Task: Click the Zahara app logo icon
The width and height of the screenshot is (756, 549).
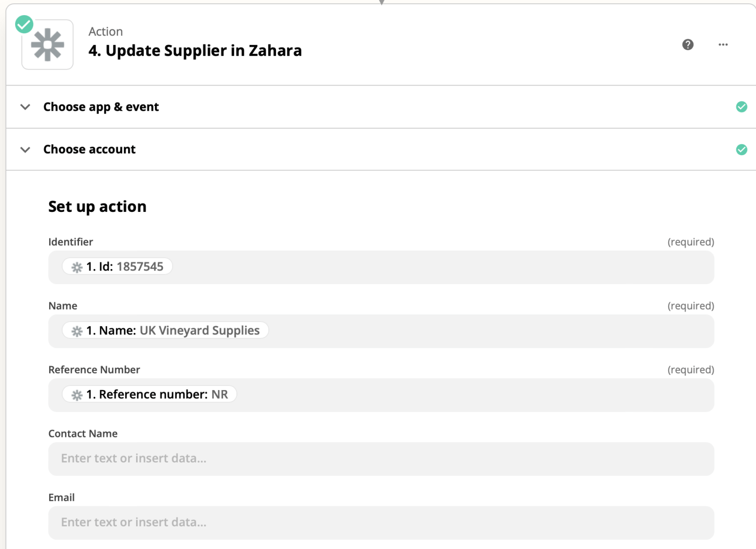Action: click(x=47, y=45)
